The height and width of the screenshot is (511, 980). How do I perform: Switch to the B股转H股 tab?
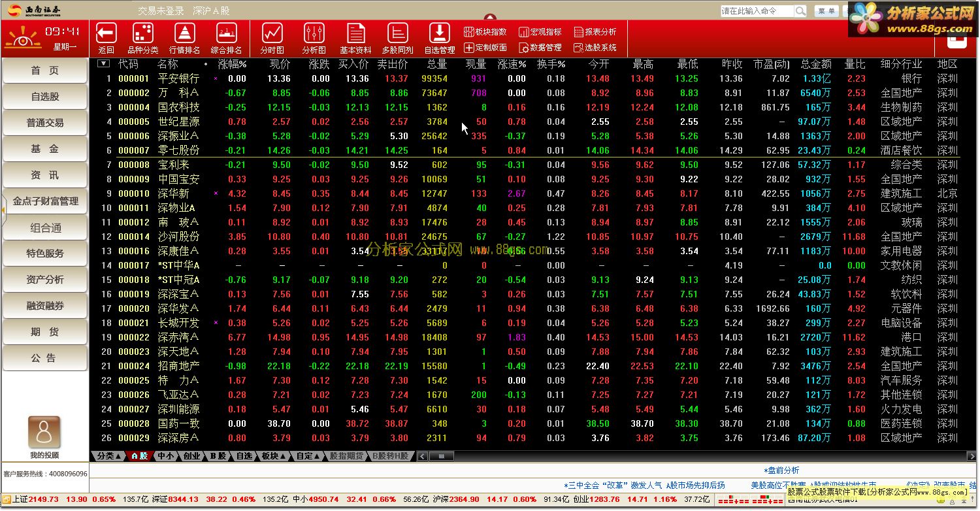point(391,456)
